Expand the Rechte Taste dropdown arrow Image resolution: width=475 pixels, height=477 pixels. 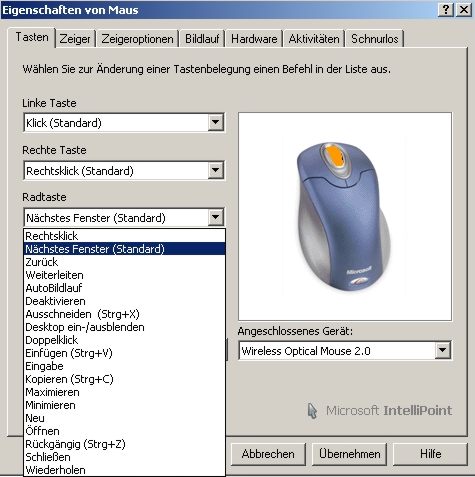coord(216,170)
